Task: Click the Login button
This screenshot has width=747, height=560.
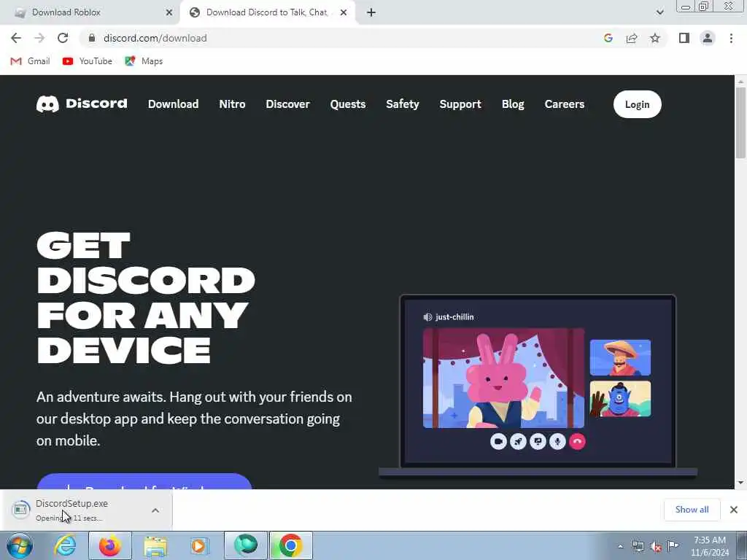Action: click(x=637, y=104)
